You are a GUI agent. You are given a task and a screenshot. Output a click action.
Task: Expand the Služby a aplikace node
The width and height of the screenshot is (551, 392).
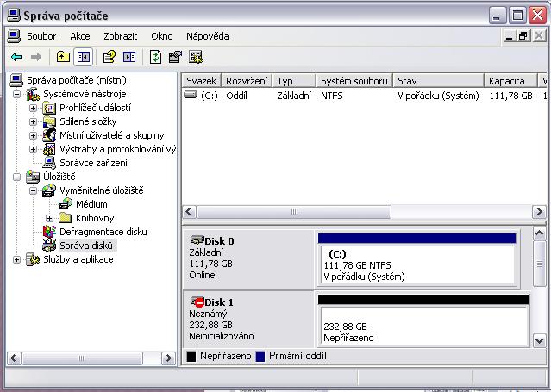(x=18, y=259)
